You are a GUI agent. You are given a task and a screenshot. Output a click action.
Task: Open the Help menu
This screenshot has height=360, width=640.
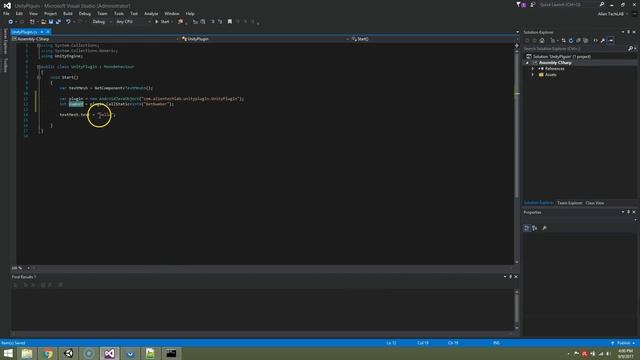point(190,13)
